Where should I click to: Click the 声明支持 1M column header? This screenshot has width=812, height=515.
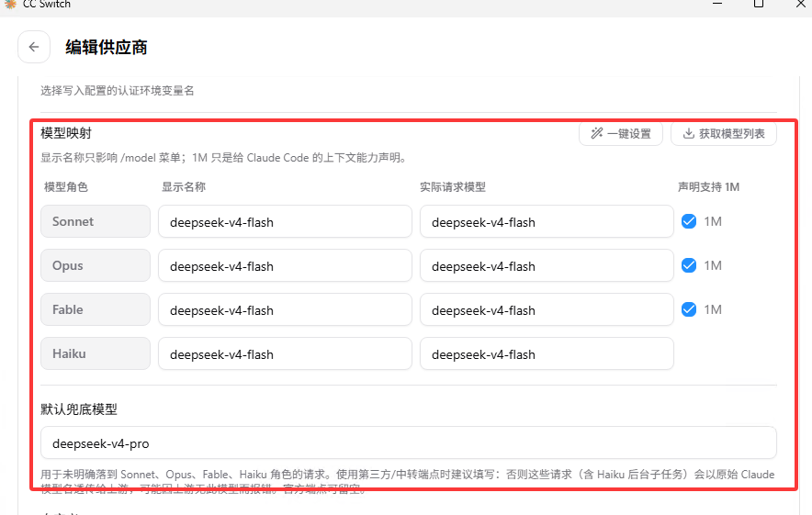pyautogui.click(x=708, y=187)
